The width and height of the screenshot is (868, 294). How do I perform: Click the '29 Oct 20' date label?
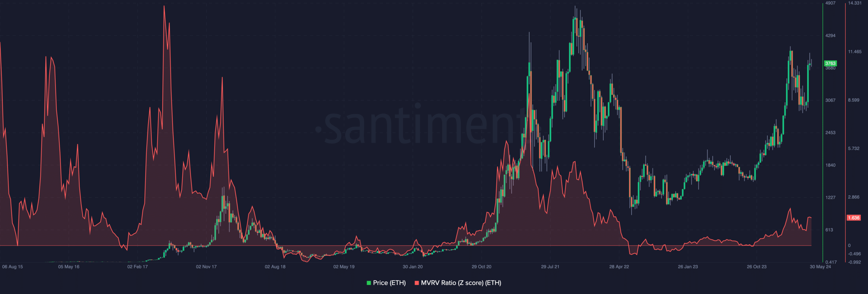(481, 267)
